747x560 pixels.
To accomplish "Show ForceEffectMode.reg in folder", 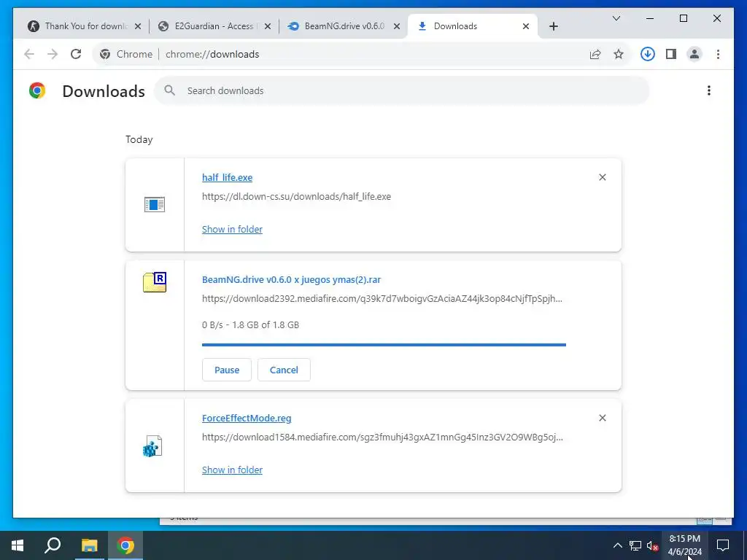I will coord(232,470).
